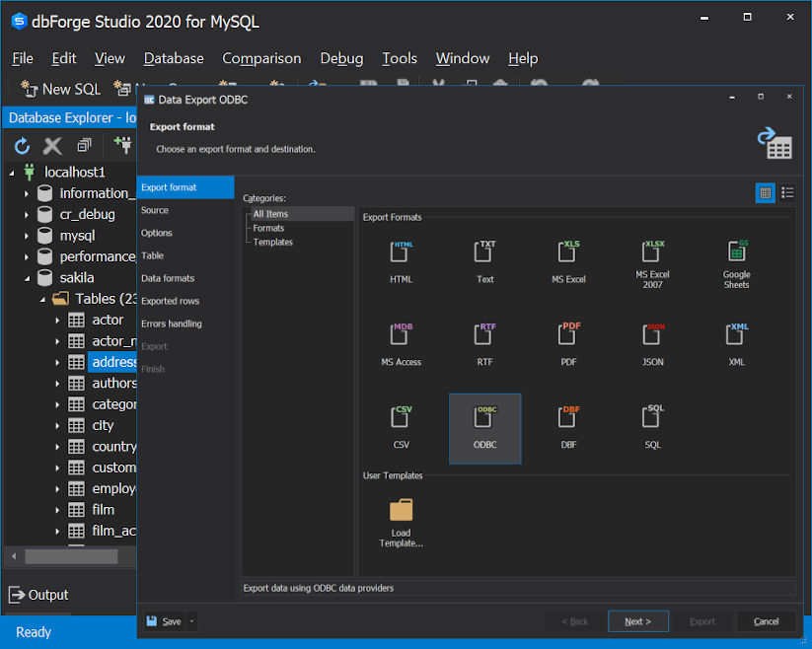Open the Tools menu
This screenshot has height=649, width=812.
[x=400, y=58]
